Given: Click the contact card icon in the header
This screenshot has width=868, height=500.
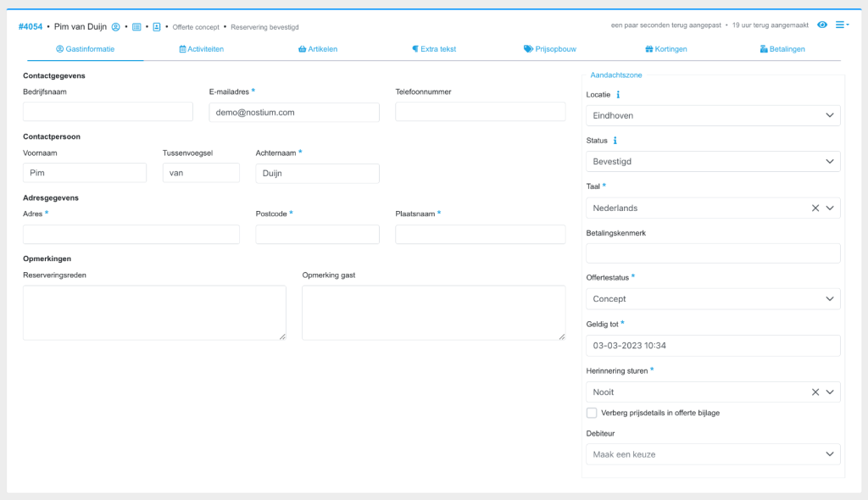Looking at the screenshot, I should point(156,27).
